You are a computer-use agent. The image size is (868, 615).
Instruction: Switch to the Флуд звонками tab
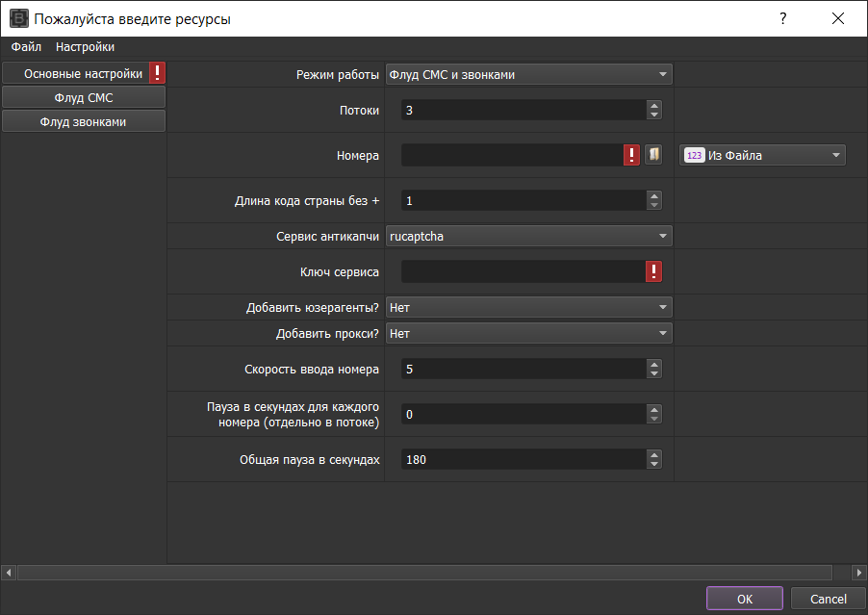coord(84,121)
